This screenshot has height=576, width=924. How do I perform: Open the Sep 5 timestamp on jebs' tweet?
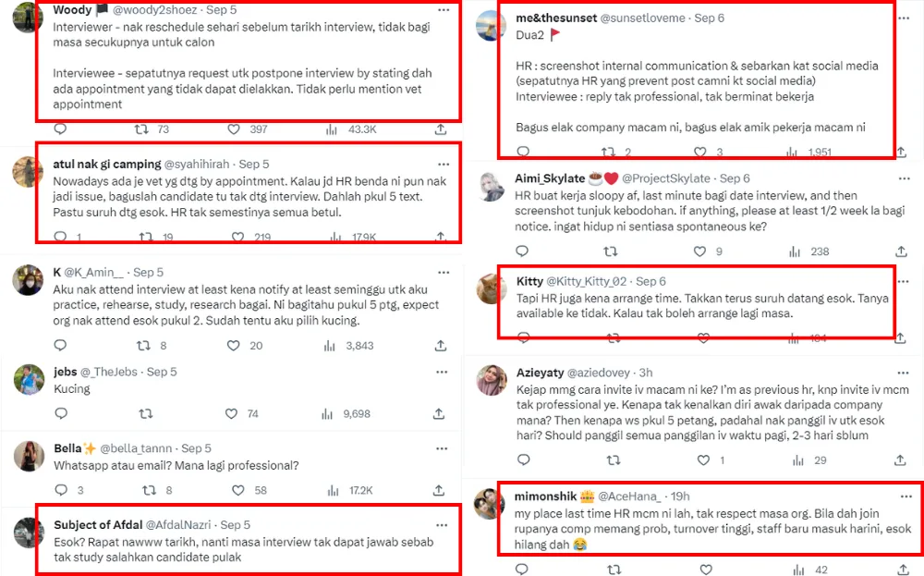162,372
